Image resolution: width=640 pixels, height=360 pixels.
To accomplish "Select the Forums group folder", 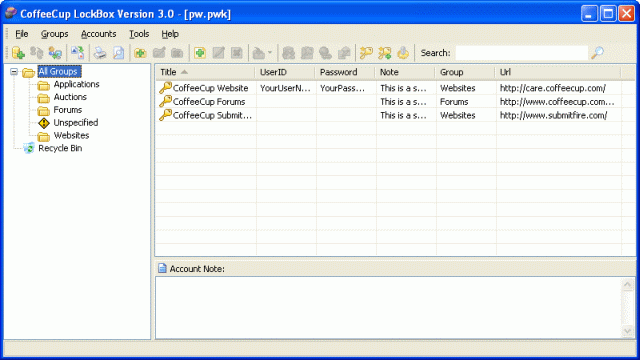I will click(x=68, y=110).
